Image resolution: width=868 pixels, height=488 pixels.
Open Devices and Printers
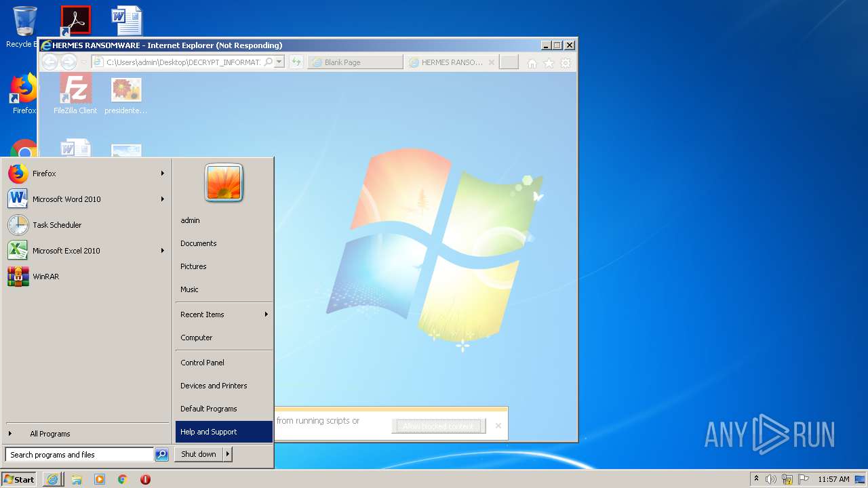point(224,386)
